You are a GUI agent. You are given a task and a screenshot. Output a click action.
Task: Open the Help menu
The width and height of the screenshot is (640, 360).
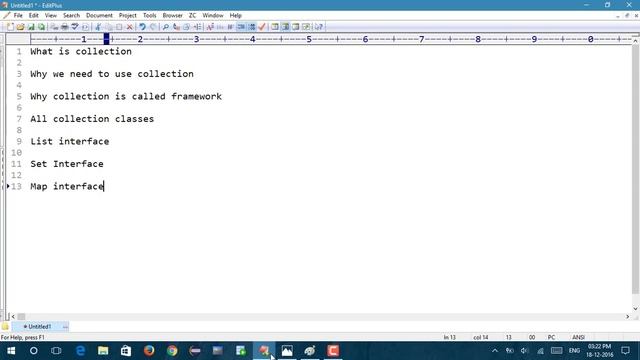click(236, 16)
